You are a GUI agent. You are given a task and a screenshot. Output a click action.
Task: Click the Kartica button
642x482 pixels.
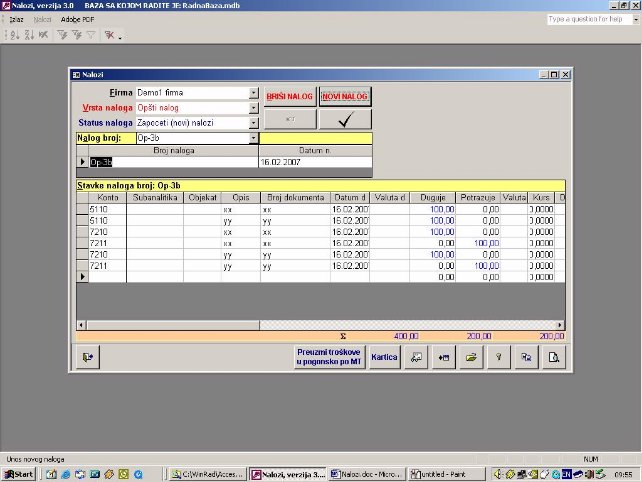click(384, 357)
